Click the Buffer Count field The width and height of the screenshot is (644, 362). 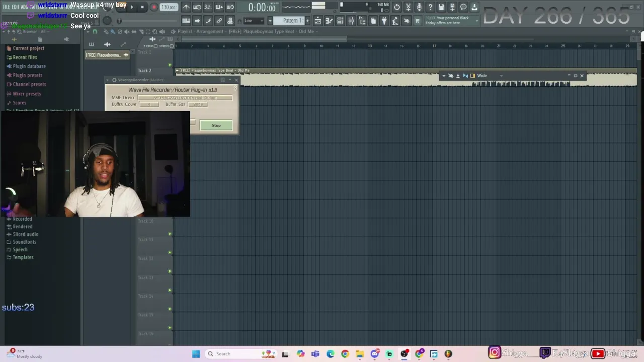point(149,104)
